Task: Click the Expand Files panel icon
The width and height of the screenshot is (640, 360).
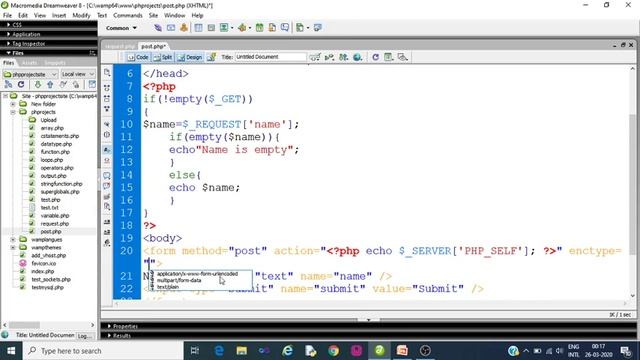Action: coord(92,84)
